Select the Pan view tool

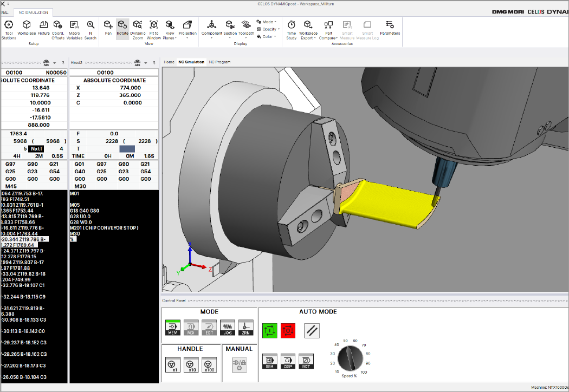[108, 28]
